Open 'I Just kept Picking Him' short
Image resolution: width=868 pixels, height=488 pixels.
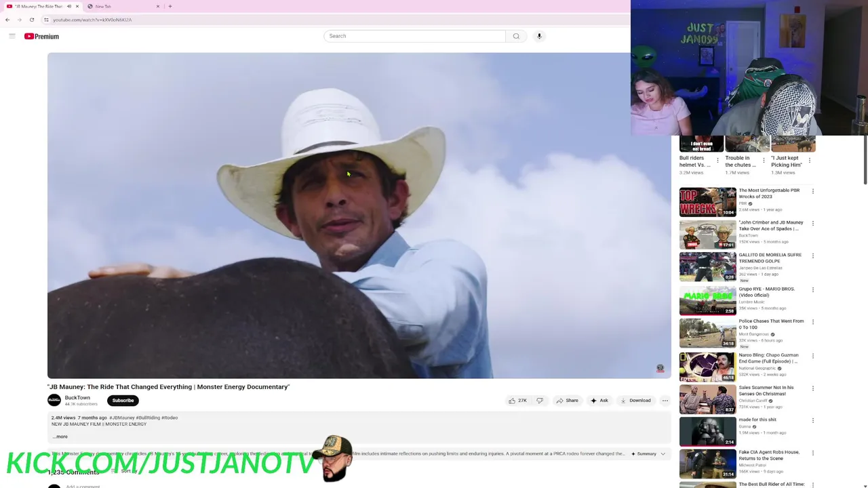click(x=787, y=161)
